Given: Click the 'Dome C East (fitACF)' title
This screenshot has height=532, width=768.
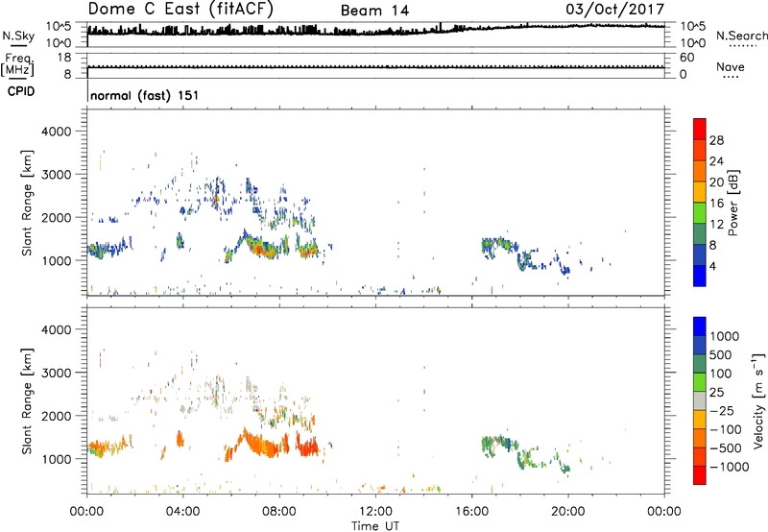Looking at the screenshot, I should 180,10.
